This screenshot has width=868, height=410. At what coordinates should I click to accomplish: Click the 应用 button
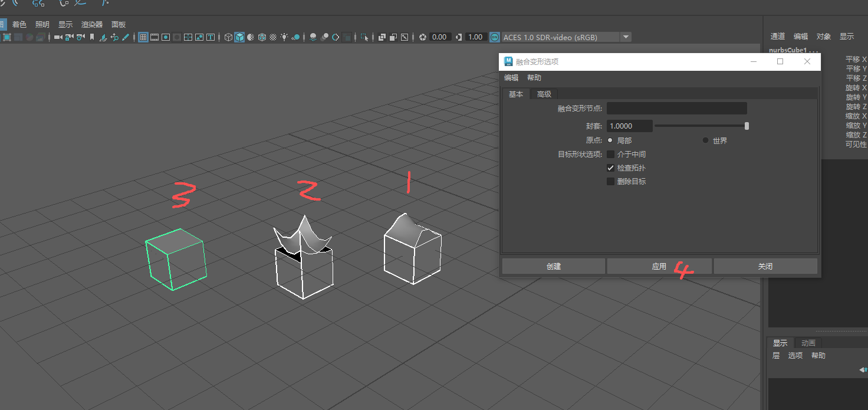coord(659,266)
